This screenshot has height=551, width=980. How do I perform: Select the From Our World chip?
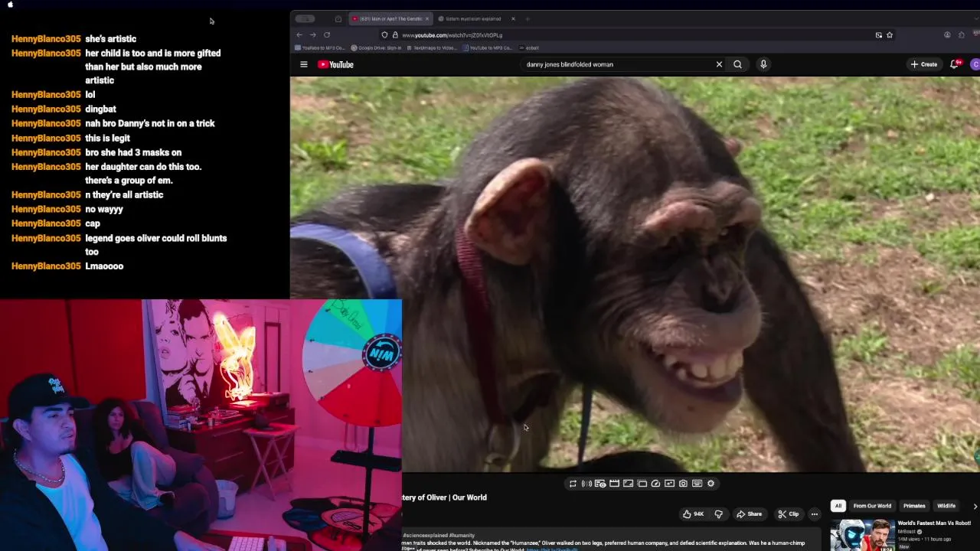click(872, 506)
